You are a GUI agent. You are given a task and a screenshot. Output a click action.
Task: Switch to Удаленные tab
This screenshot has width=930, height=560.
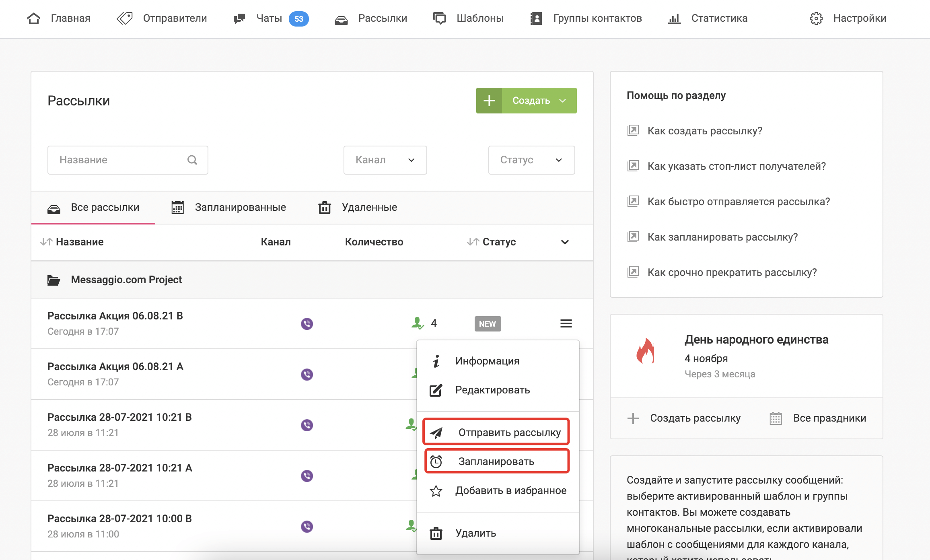coord(358,208)
